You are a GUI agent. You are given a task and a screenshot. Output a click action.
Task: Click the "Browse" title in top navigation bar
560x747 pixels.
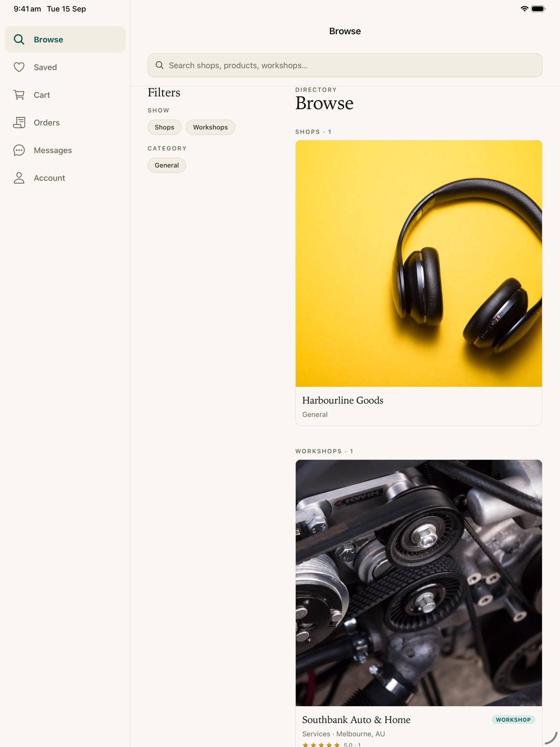click(345, 31)
